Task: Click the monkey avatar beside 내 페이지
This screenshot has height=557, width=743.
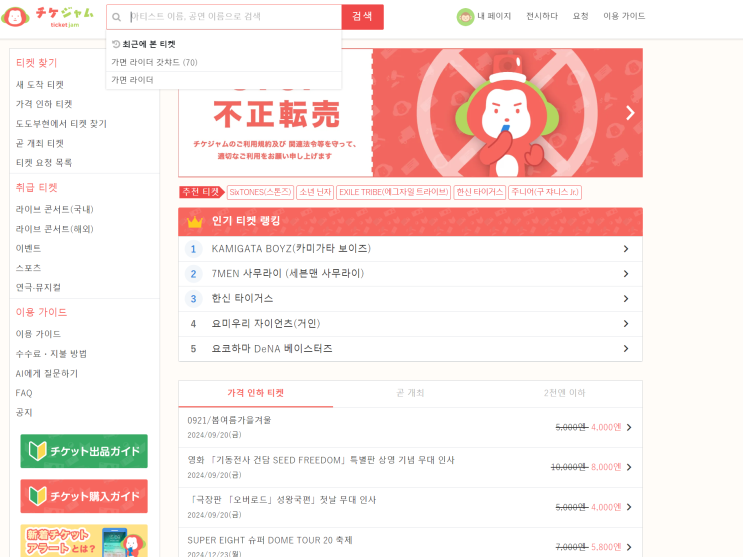Action: (465, 17)
